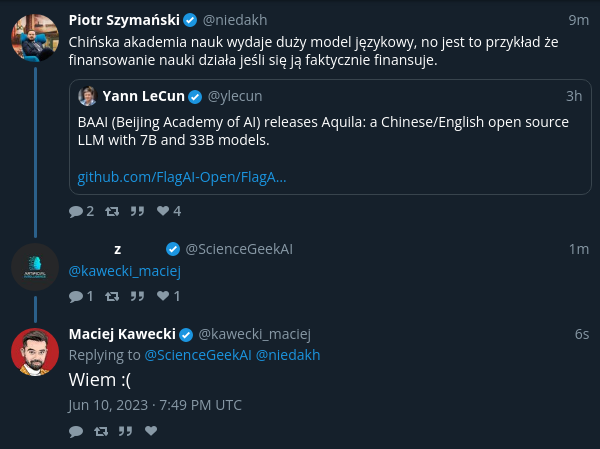Reply to the ScienceGeekAI tweet

[76, 296]
